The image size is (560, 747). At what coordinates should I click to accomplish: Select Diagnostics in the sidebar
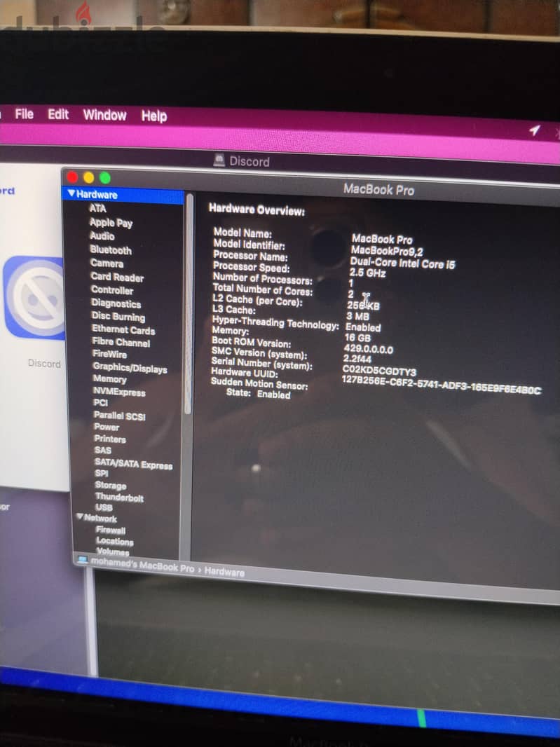point(116,303)
